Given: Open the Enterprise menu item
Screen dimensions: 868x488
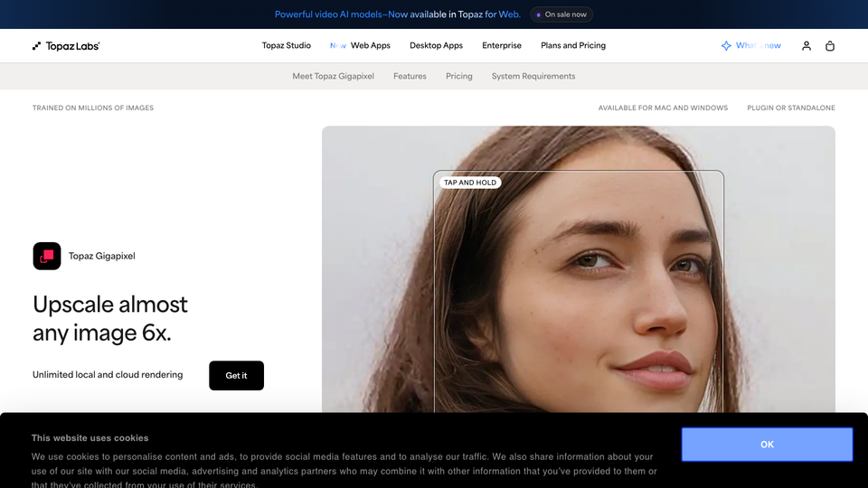Looking at the screenshot, I should (502, 46).
